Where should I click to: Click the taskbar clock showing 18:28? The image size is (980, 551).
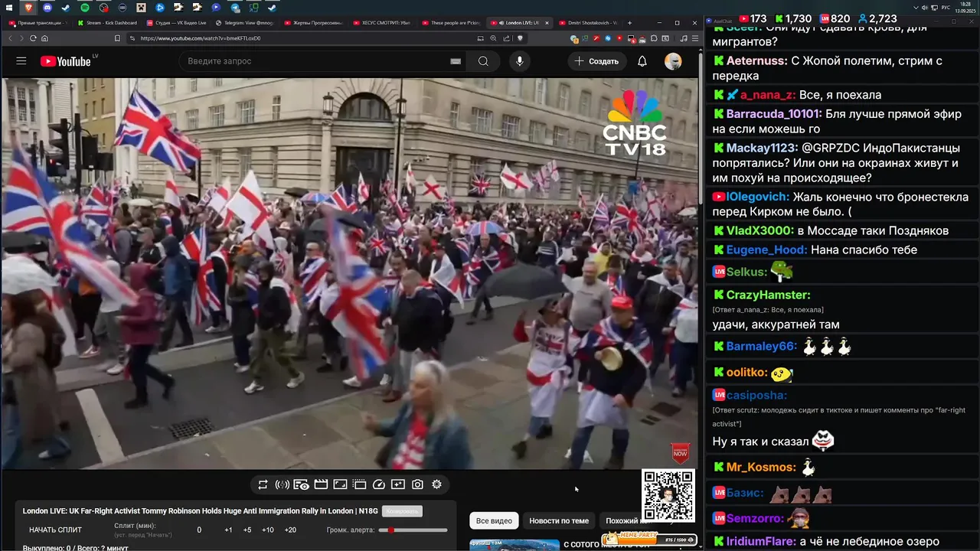pyautogui.click(x=965, y=8)
